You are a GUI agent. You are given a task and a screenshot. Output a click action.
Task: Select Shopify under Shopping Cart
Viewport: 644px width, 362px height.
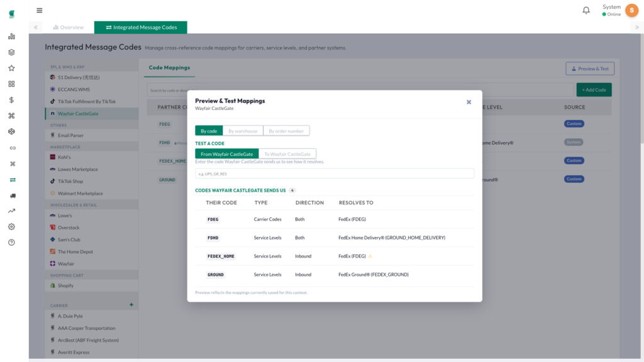coord(92,286)
